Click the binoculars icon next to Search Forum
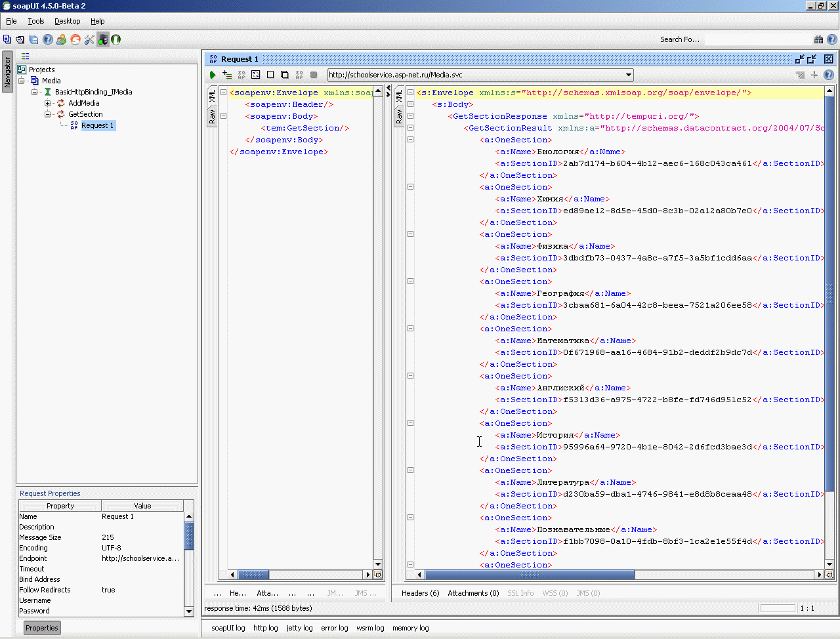Screen dimensions: 840x639 pyautogui.click(x=818, y=39)
